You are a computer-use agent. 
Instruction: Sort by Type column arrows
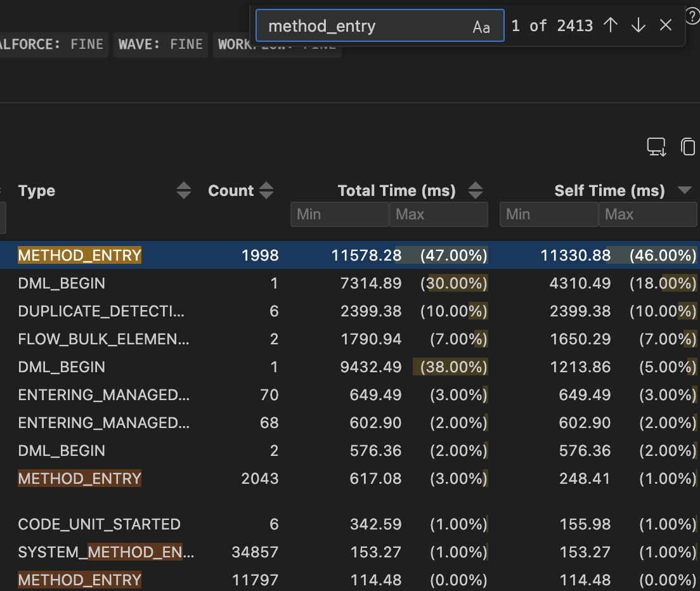(x=183, y=191)
